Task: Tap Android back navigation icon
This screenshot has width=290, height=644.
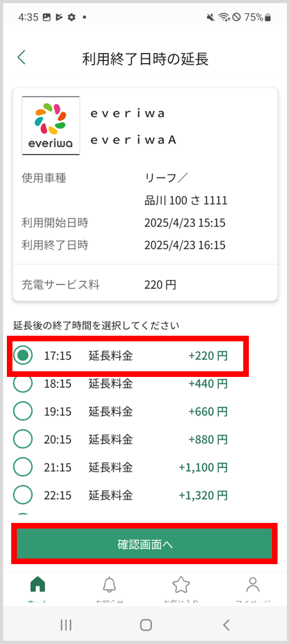Action: coord(226,625)
